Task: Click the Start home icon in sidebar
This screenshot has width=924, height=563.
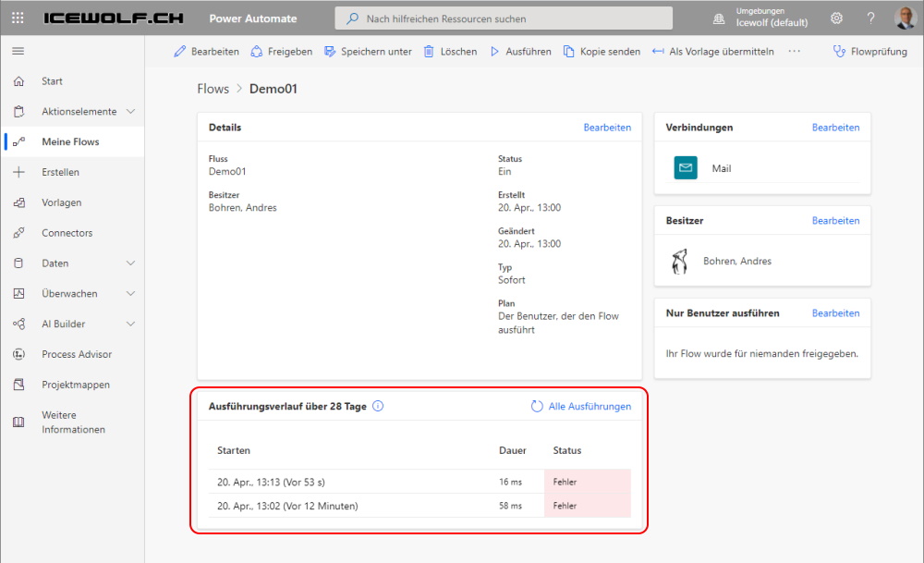Action: 18,81
